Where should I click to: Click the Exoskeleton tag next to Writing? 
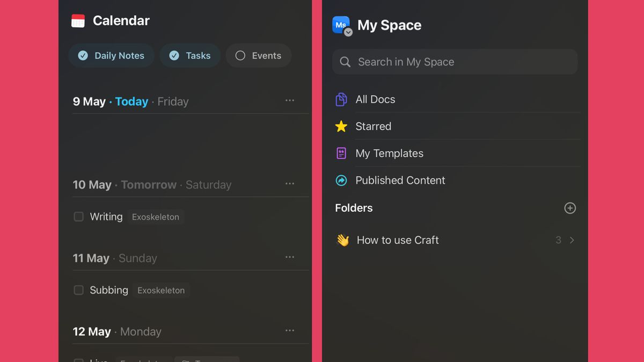click(156, 217)
